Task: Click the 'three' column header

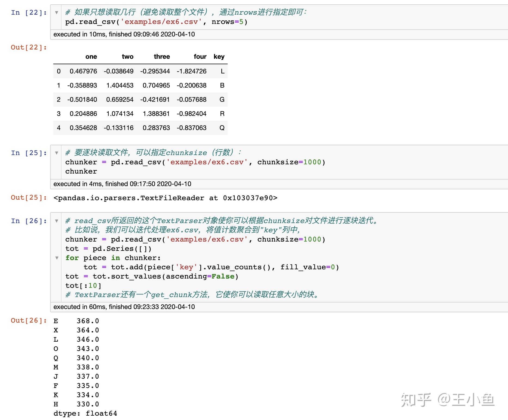Action: (162, 57)
